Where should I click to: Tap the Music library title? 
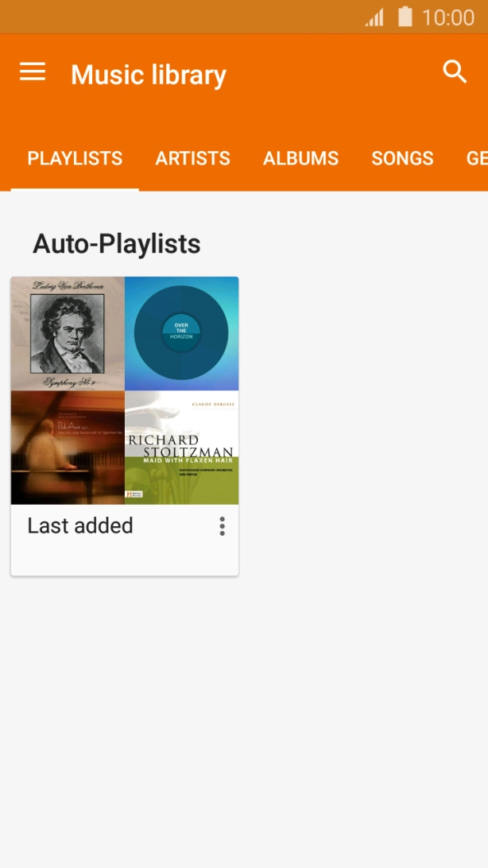[x=149, y=75]
